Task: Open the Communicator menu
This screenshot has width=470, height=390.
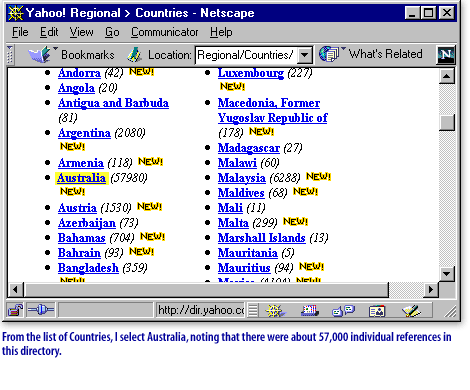Action: 164,32
